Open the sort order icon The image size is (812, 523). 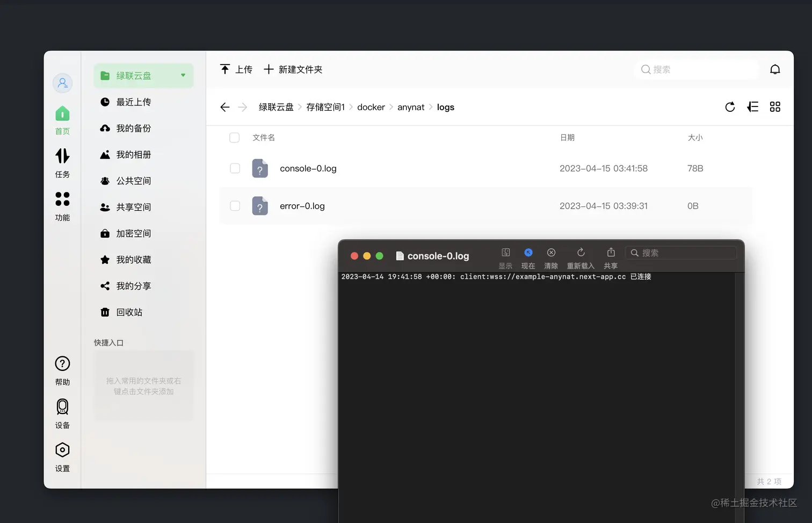click(x=753, y=107)
